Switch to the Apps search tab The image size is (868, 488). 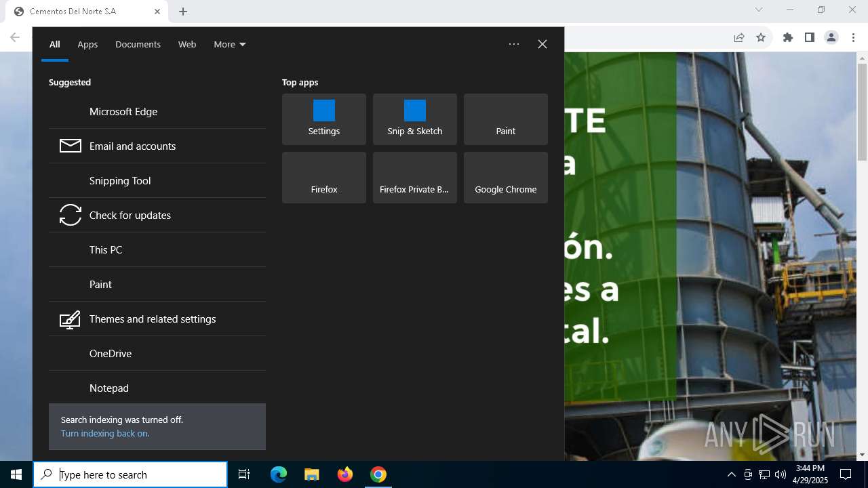(x=87, y=44)
